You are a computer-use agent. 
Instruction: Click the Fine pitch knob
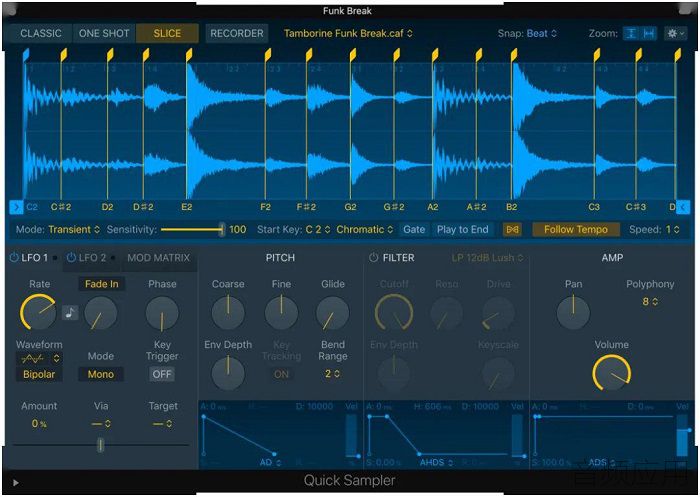click(x=281, y=312)
